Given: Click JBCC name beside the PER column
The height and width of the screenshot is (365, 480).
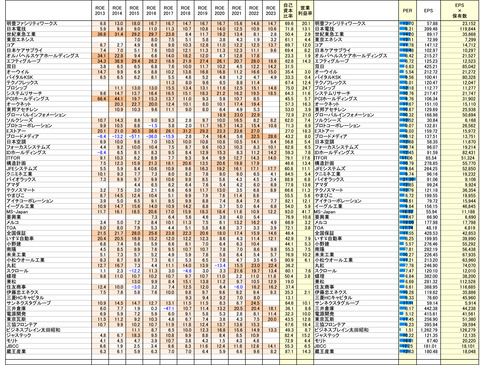Looking at the screenshot, I should 321,346.
